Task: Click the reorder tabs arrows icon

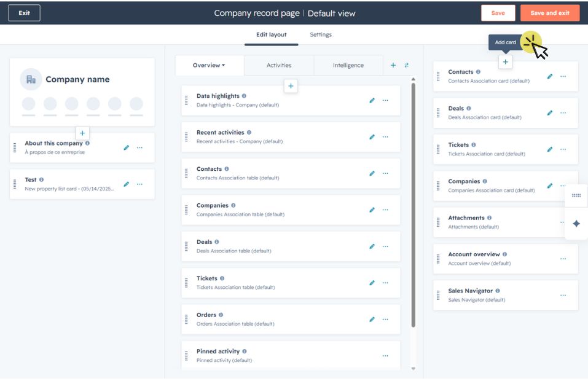Action: click(407, 65)
